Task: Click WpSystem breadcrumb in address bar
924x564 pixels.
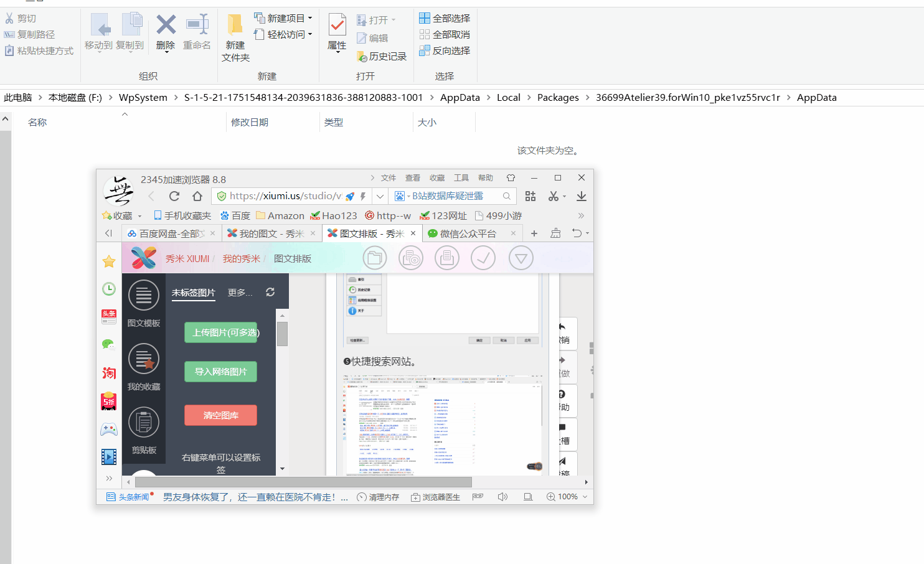Action: coord(143,98)
